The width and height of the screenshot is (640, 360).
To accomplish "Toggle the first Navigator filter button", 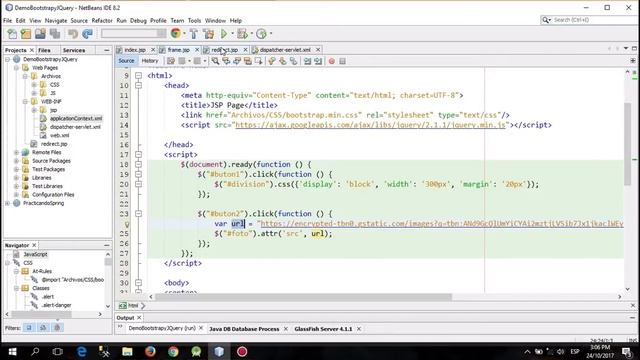I will pyautogui.click(x=29, y=327).
